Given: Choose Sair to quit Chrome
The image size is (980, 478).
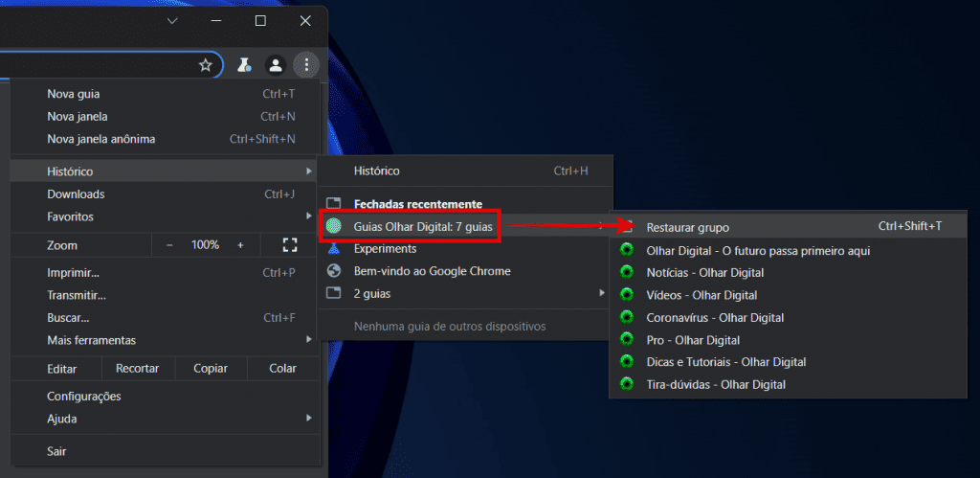Looking at the screenshot, I should pos(165,451).
